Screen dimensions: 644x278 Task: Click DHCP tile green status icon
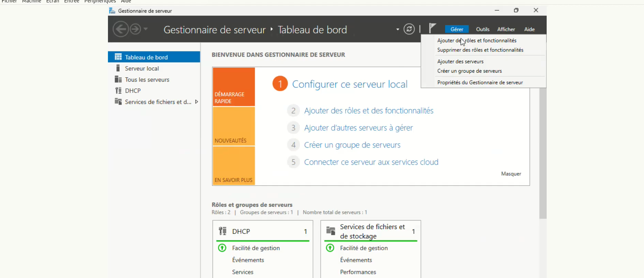pyautogui.click(x=222, y=248)
